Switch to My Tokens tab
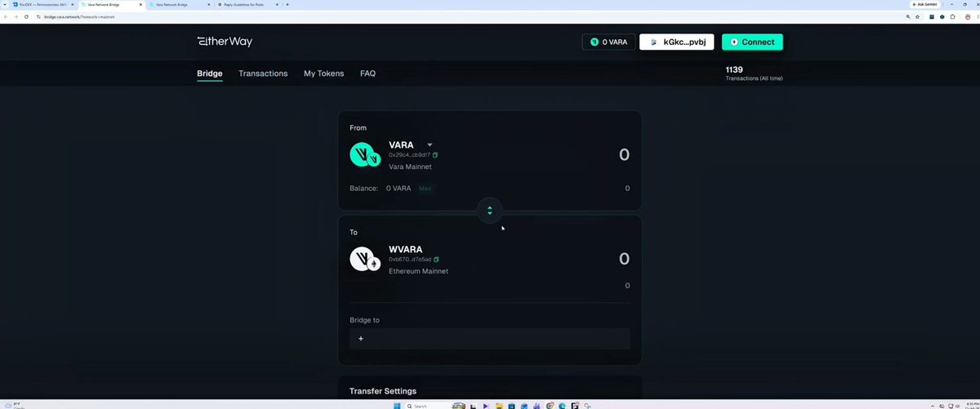 pos(323,73)
